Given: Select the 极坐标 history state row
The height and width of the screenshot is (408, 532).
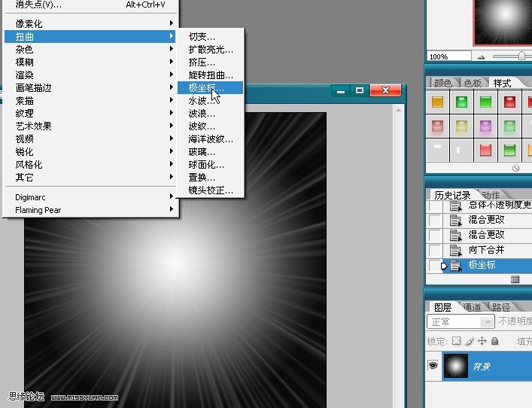Looking at the screenshot, I should pos(487,265).
